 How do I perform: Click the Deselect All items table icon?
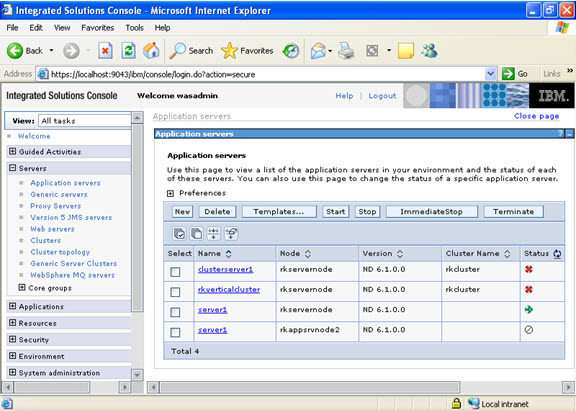197,233
